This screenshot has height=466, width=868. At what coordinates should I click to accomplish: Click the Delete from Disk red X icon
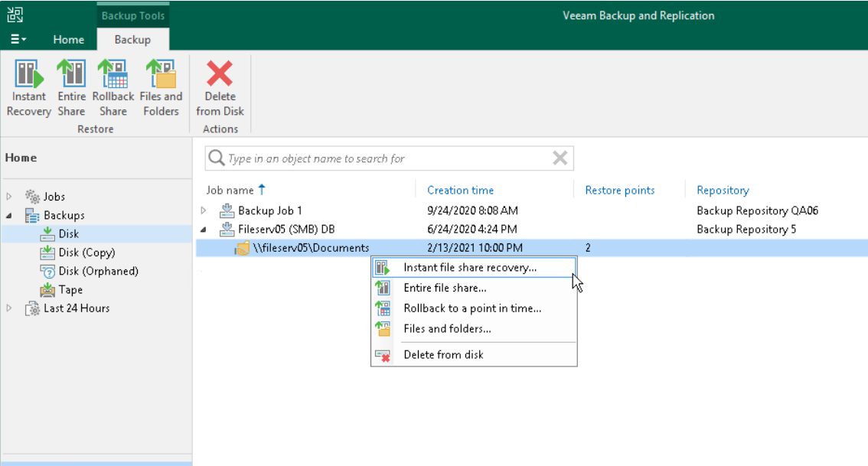220,73
